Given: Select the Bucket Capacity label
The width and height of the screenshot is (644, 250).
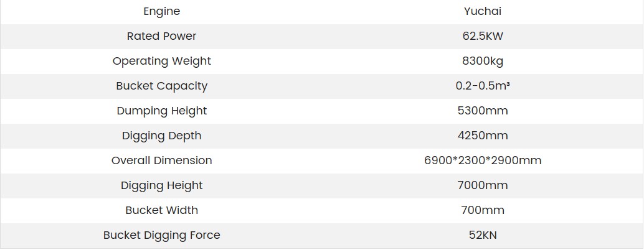Looking at the screenshot, I should pyautogui.click(x=161, y=86).
